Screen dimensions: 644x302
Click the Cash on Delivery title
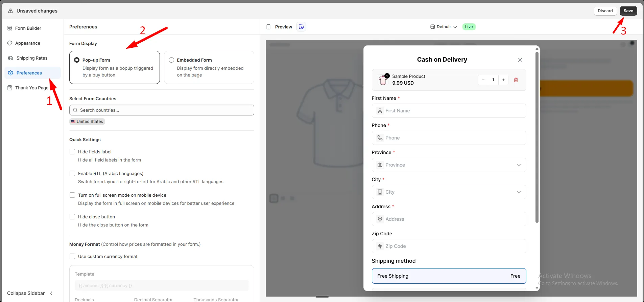[442, 60]
